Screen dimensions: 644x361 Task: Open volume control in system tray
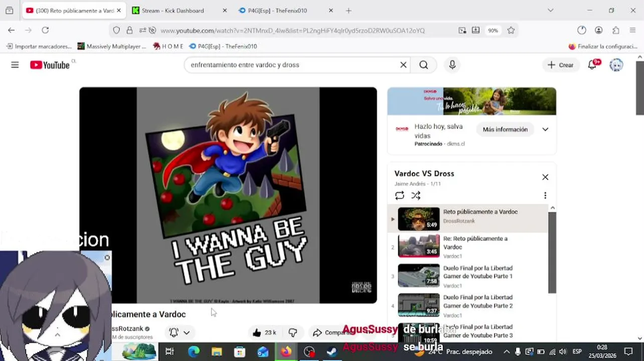pos(563,351)
